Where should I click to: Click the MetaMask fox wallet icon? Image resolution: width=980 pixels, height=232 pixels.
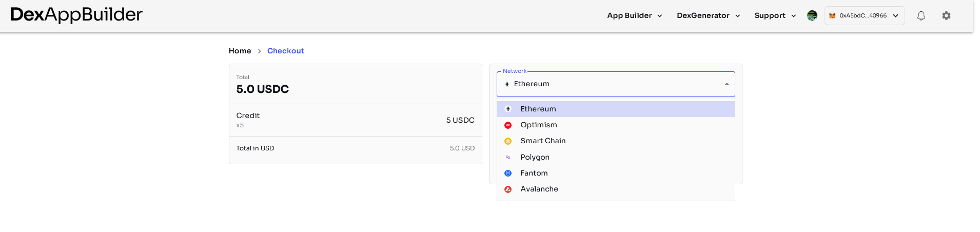click(x=832, y=16)
